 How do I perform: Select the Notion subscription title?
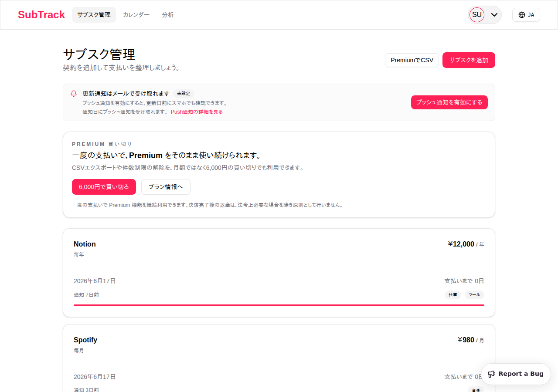point(85,244)
